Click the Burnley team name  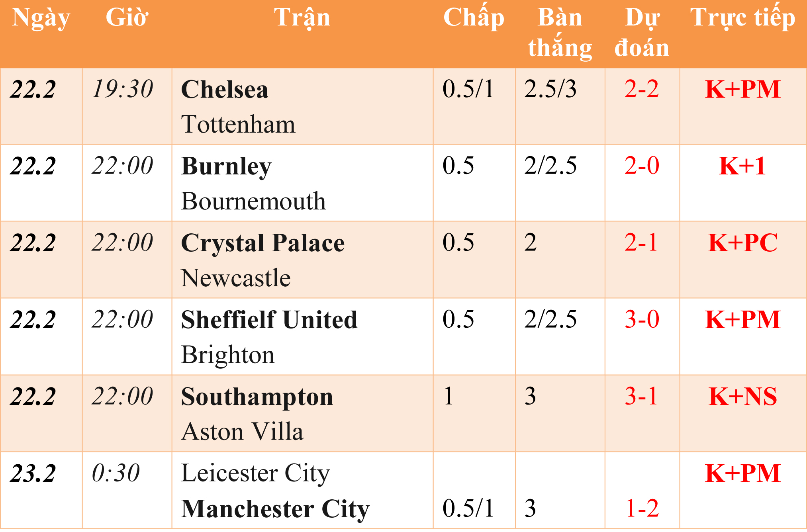coord(226,167)
